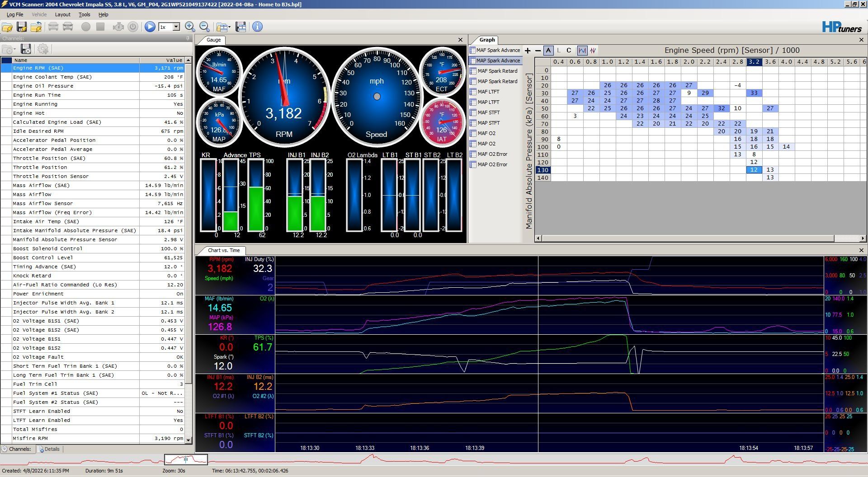The width and height of the screenshot is (868, 477).
Task: Zoom in with the magnifier plus icon
Action: 190,27
